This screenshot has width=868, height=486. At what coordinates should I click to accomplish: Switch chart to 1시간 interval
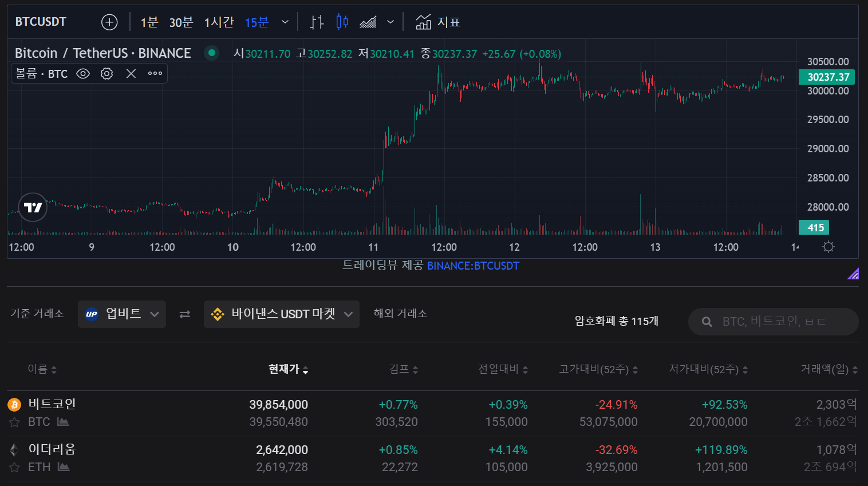[219, 22]
